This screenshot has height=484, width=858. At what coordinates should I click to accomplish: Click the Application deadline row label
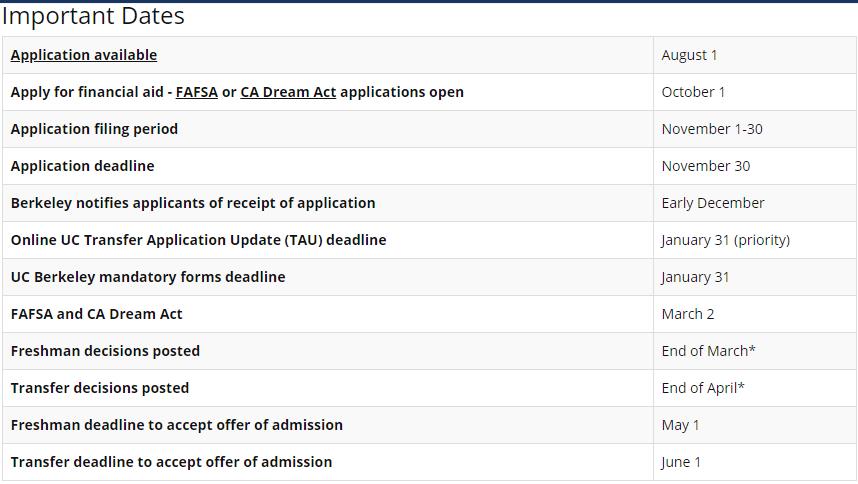pyautogui.click(x=82, y=166)
